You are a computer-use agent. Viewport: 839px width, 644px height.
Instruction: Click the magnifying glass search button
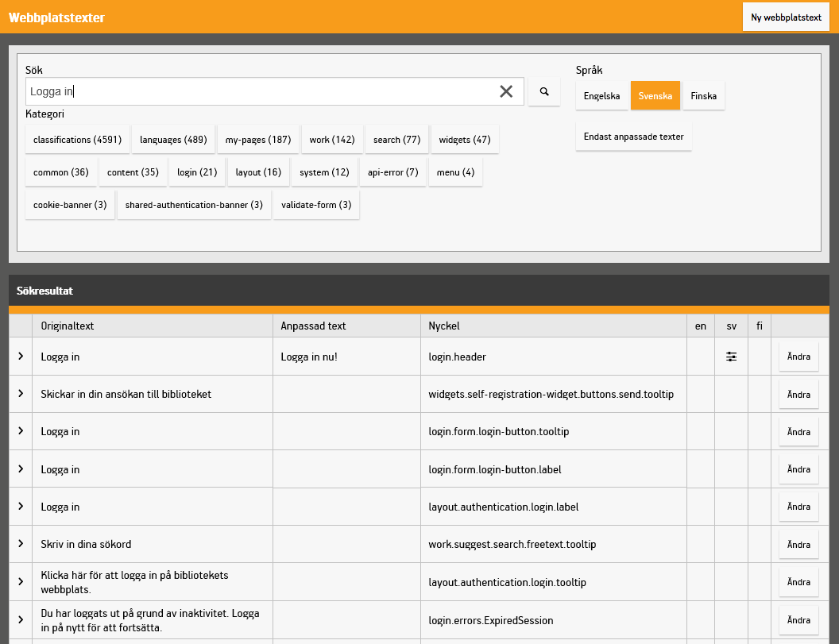[544, 92]
